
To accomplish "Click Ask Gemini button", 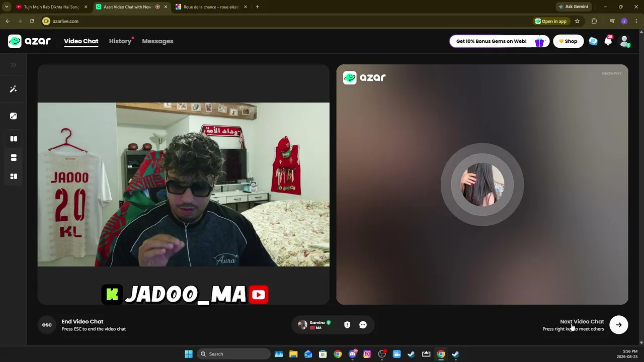I will click(x=573, y=7).
